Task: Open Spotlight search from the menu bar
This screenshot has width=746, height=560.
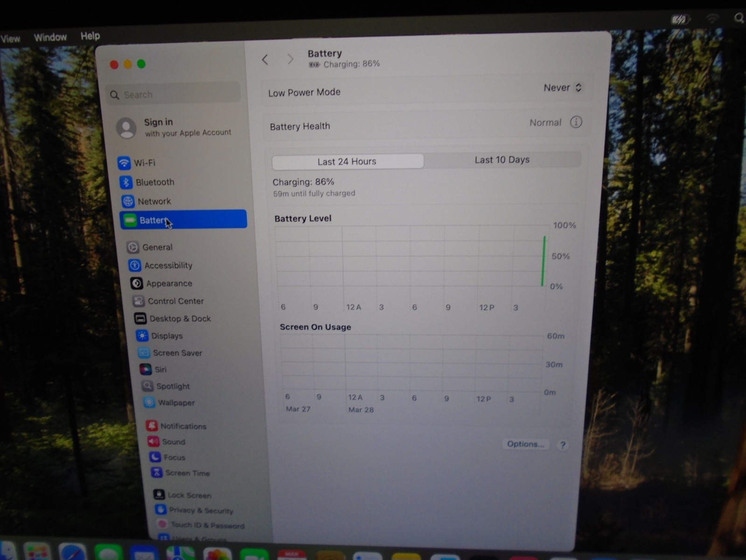Action: tap(739, 18)
